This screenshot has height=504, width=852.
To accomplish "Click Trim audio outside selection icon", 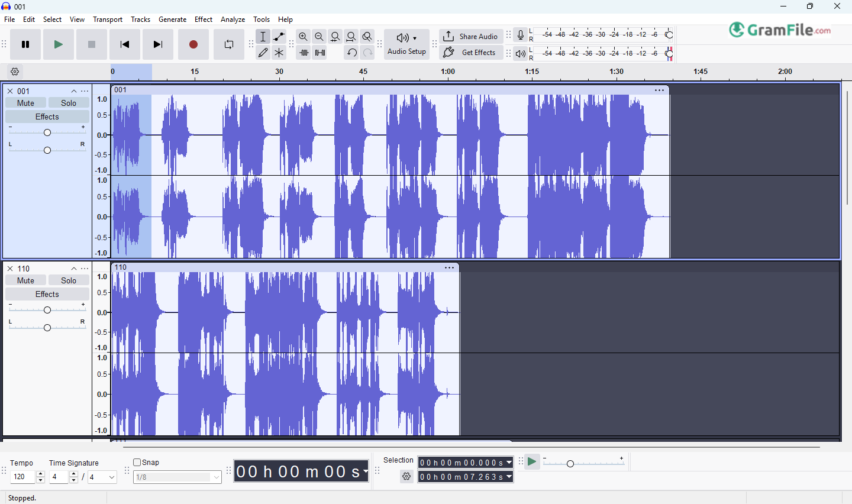I will (x=304, y=53).
